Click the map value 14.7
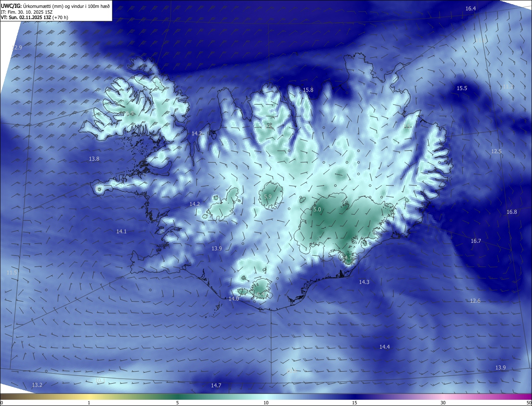The image size is (532, 406). [x=216, y=386]
